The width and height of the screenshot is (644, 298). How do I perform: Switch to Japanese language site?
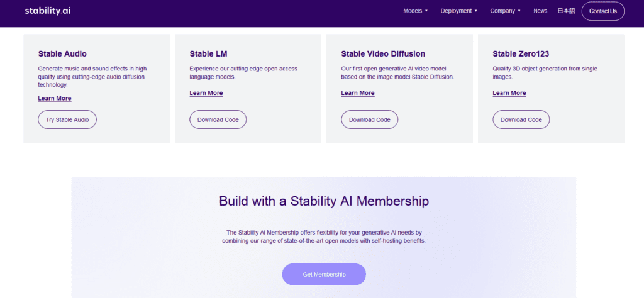[x=566, y=11]
